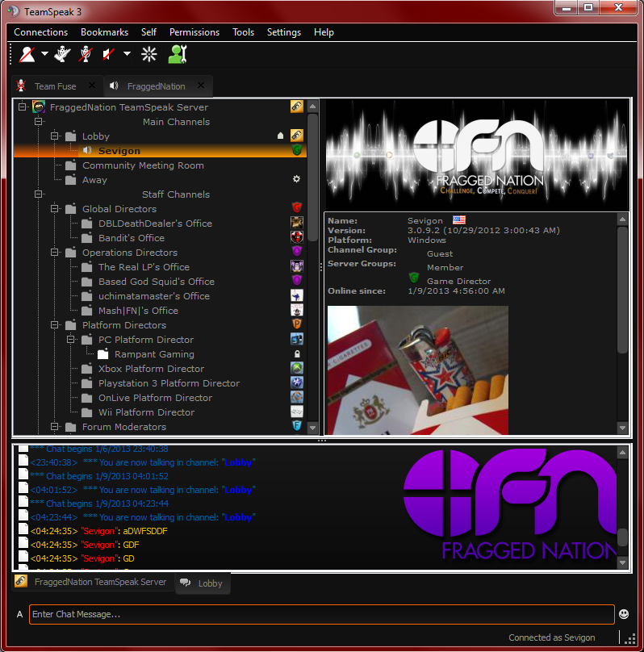The image size is (644, 652).
Task: Collapse Global Directors channel
Action: click(x=54, y=209)
